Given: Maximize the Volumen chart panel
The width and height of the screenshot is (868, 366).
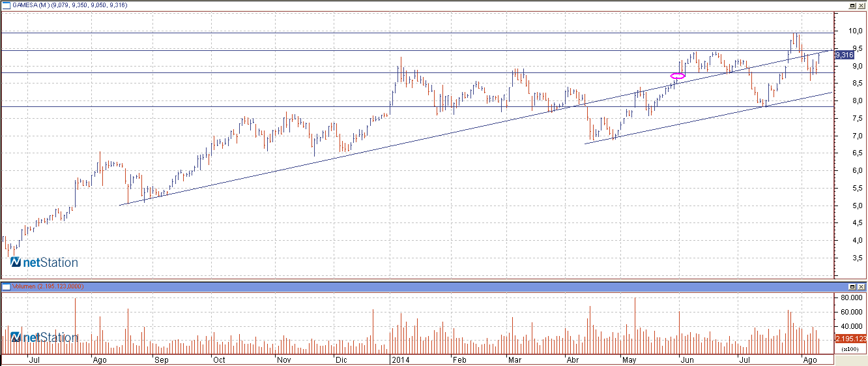Looking at the screenshot, I should 852,286.
